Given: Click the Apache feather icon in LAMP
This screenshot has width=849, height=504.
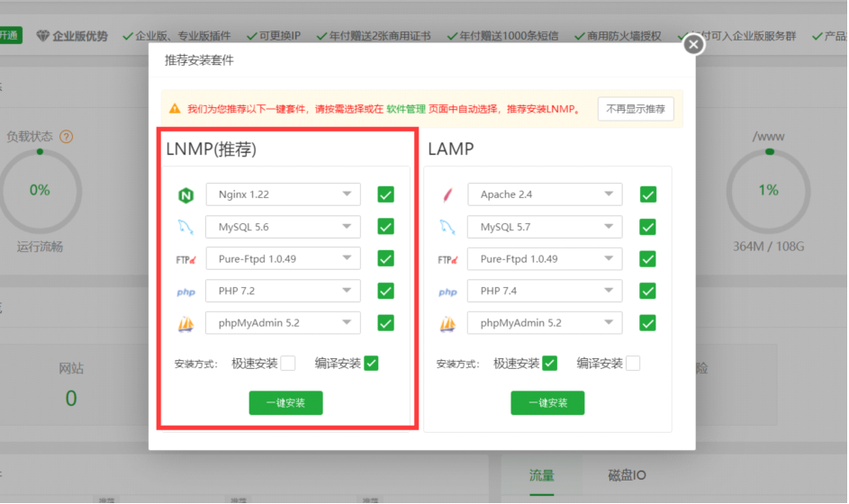Looking at the screenshot, I should (447, 195).
